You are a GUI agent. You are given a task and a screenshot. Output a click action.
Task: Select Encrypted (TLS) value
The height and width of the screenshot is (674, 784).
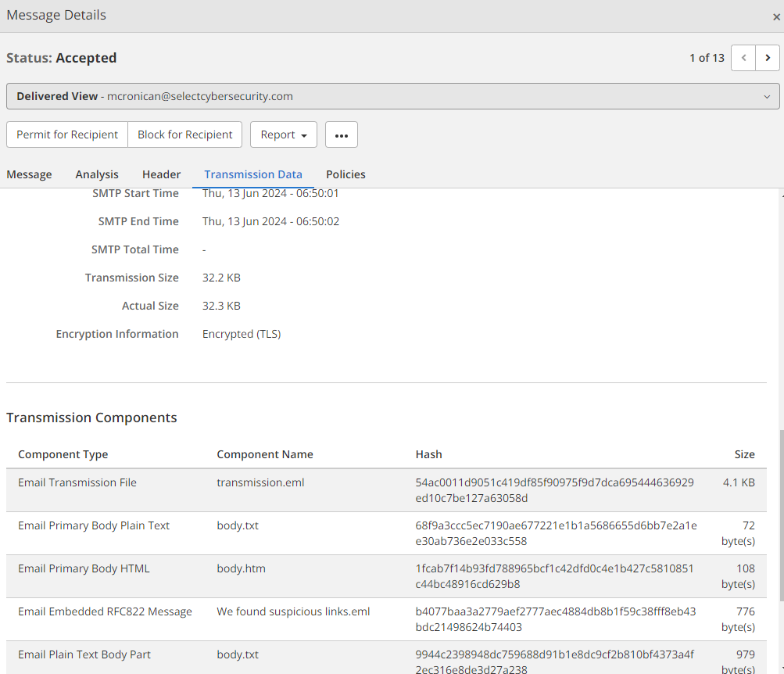[242, 334]
